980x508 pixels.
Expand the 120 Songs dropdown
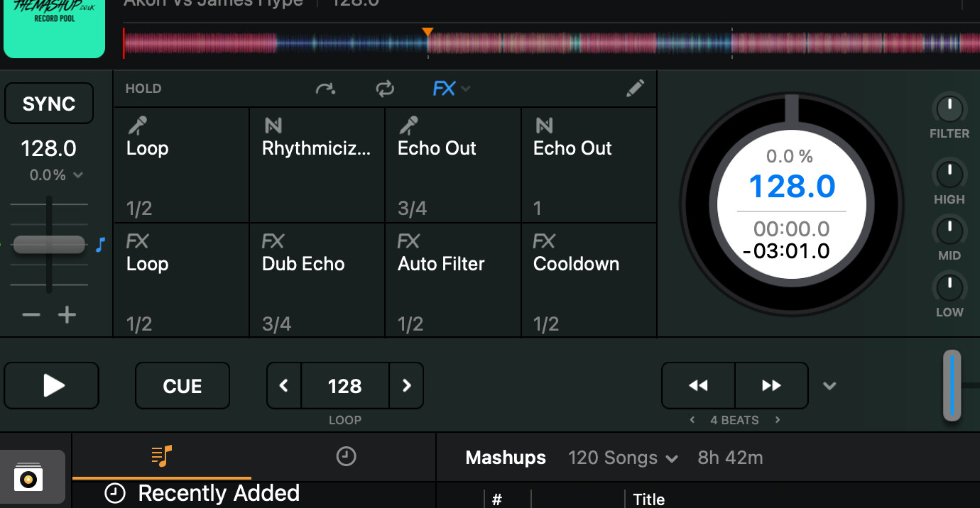[x=623, y=458]
